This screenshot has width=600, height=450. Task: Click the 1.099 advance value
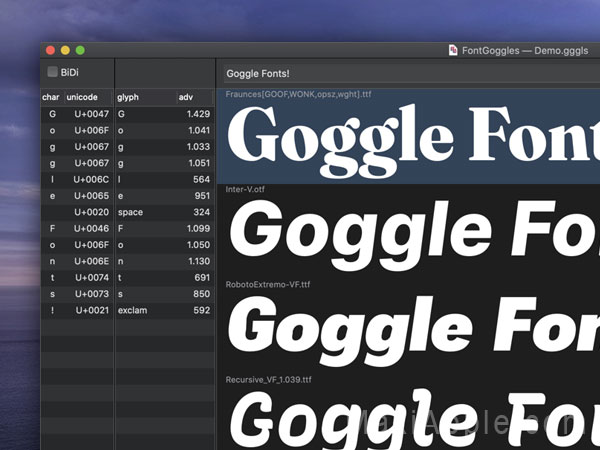tap(199, 228)
